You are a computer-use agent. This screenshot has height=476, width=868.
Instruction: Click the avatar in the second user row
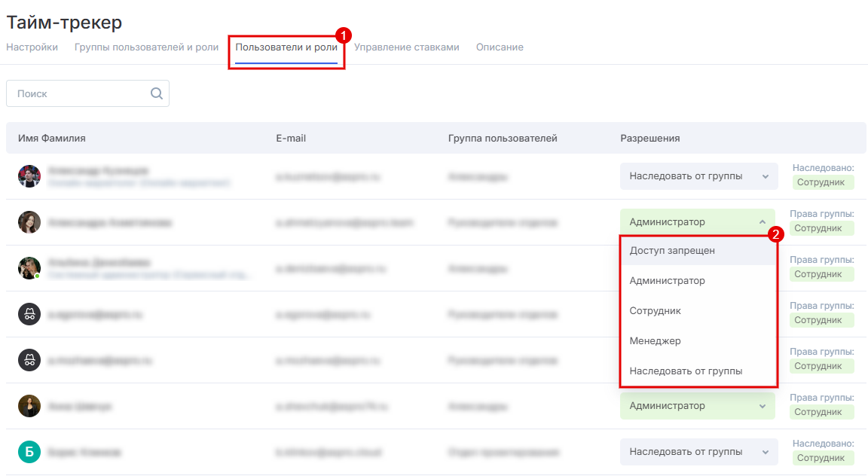coord(29,222)
